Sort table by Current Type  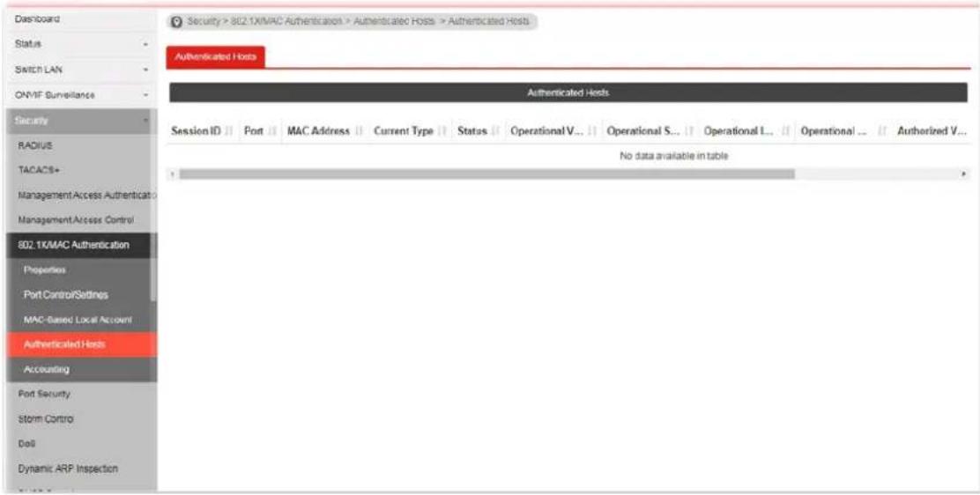coord(410,132)
